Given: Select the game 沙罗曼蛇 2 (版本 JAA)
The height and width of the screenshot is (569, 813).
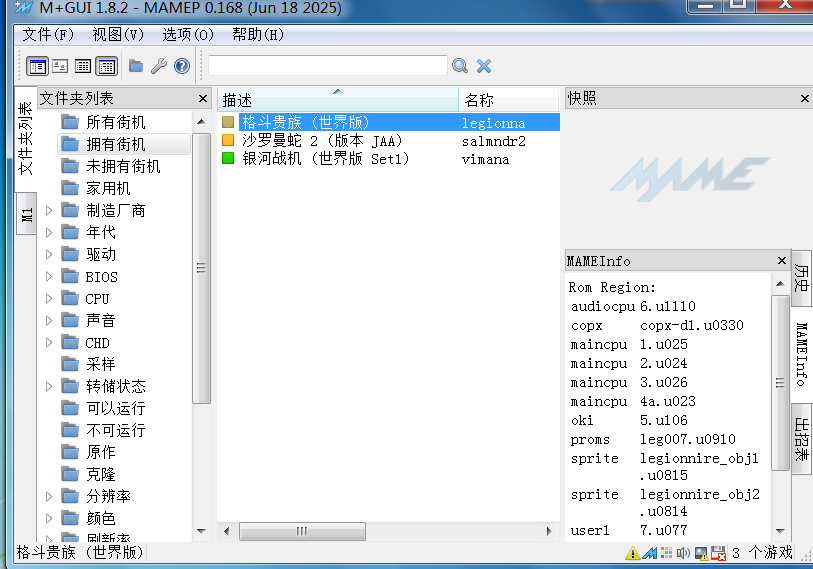Looking at the screenshot, I should pos(322,141).
